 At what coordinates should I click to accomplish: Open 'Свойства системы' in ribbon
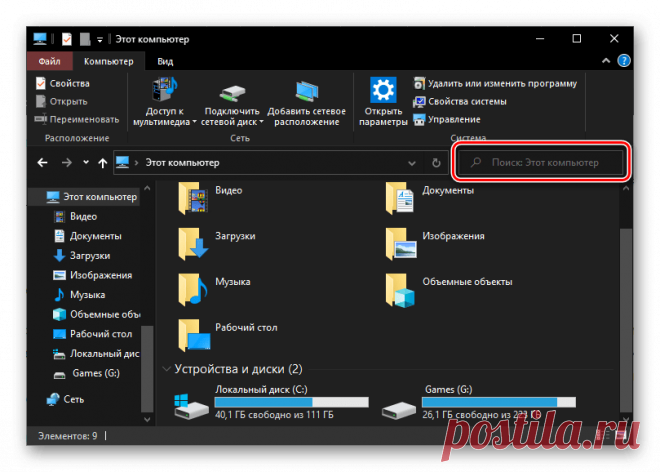coord(460,101)
